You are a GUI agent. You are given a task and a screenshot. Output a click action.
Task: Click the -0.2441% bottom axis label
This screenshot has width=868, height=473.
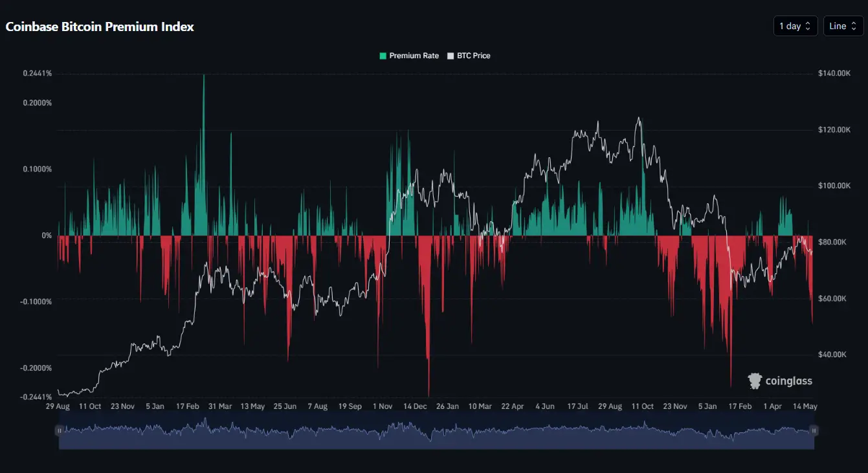[x=36, y=397]
